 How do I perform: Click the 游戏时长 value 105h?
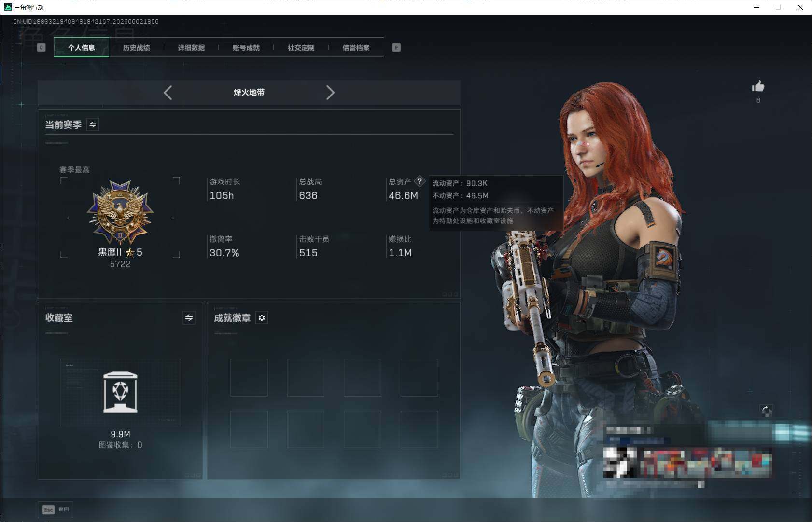click(x=222, y=195)
